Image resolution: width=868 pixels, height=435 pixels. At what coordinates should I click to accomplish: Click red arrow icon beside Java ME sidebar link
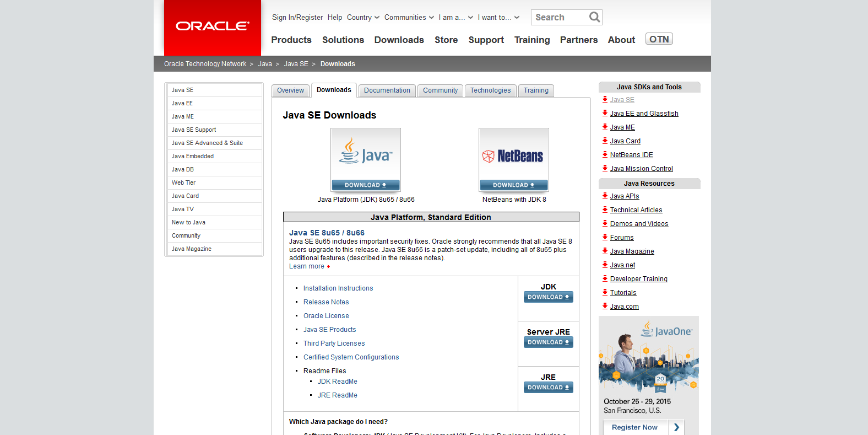click(x=605, y=127)
